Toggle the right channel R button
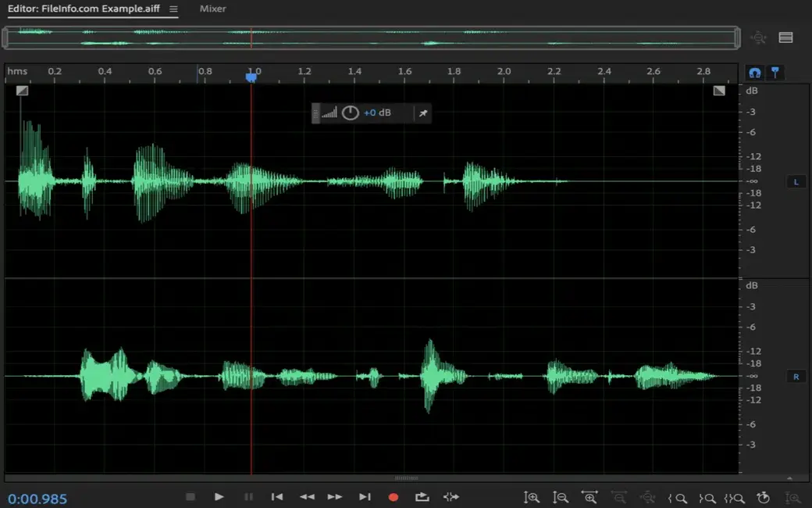 [x=796, y=377]
